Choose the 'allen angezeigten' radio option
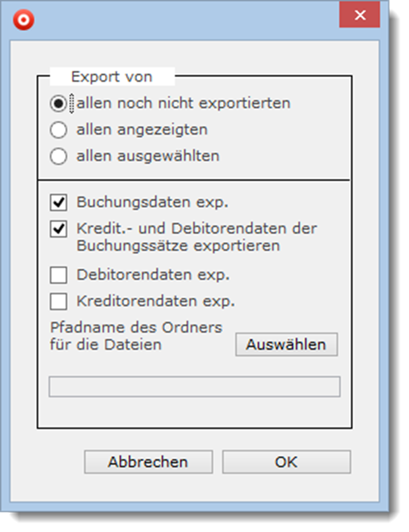This screenshot has width=409, height=532. [x=59, y=130]
